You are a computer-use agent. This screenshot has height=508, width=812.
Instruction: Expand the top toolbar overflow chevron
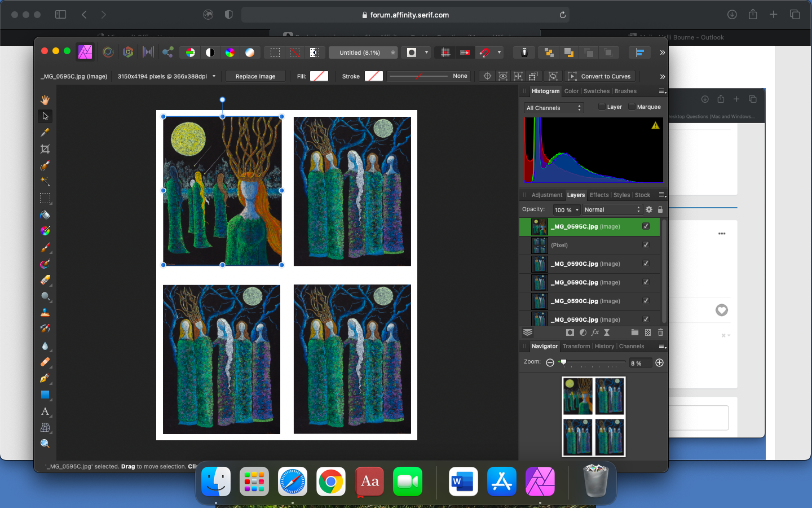(x=662, y=52)
